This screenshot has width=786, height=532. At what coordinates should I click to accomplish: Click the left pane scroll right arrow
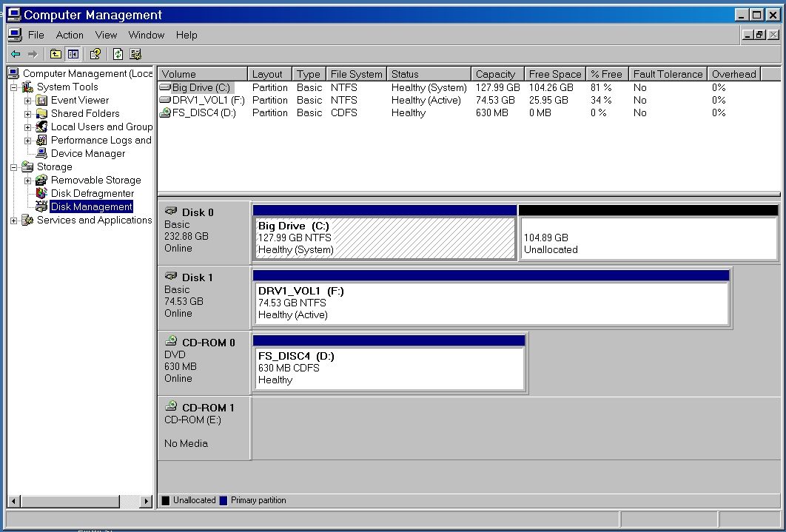146,502
